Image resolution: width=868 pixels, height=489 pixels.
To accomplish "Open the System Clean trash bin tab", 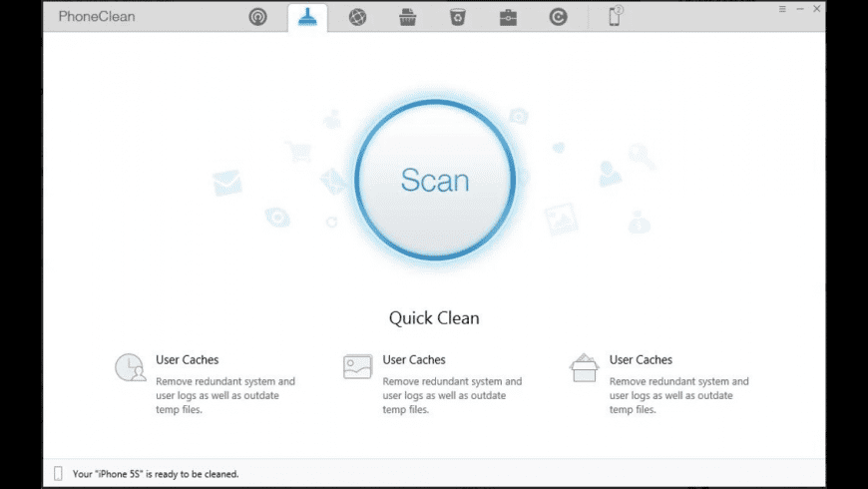I will point(458,17).
